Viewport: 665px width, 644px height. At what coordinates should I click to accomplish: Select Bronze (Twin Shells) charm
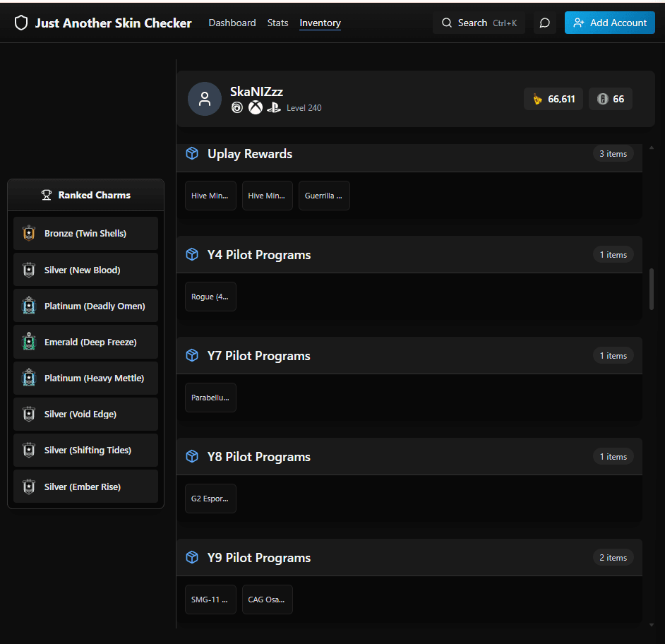click(x=85, y=233)
